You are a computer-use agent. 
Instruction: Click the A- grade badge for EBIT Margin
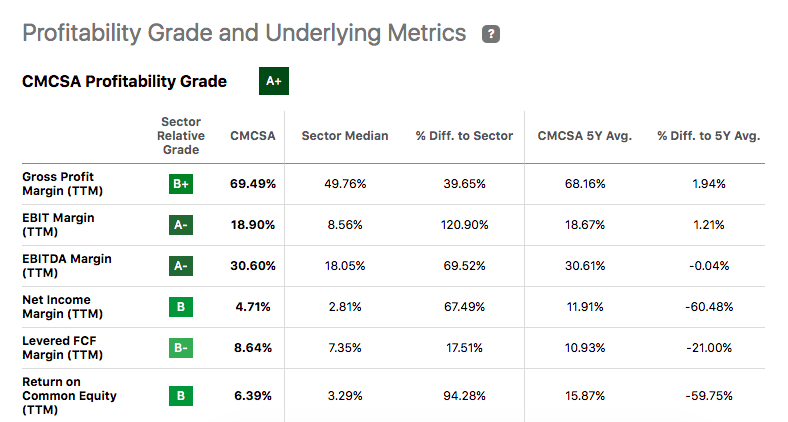tap(181, 225)
